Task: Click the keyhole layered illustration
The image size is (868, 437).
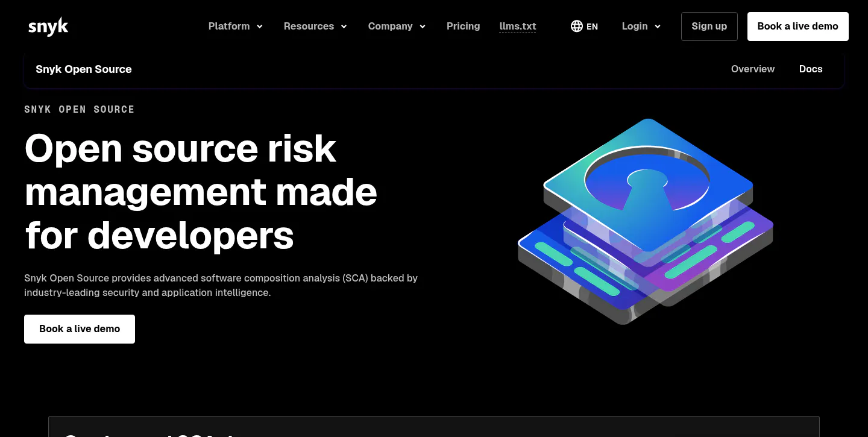Action: [646, 221]
